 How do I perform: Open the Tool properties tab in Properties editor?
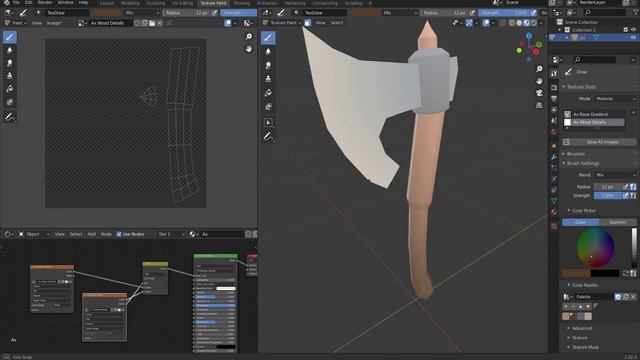tap(554, 74)
